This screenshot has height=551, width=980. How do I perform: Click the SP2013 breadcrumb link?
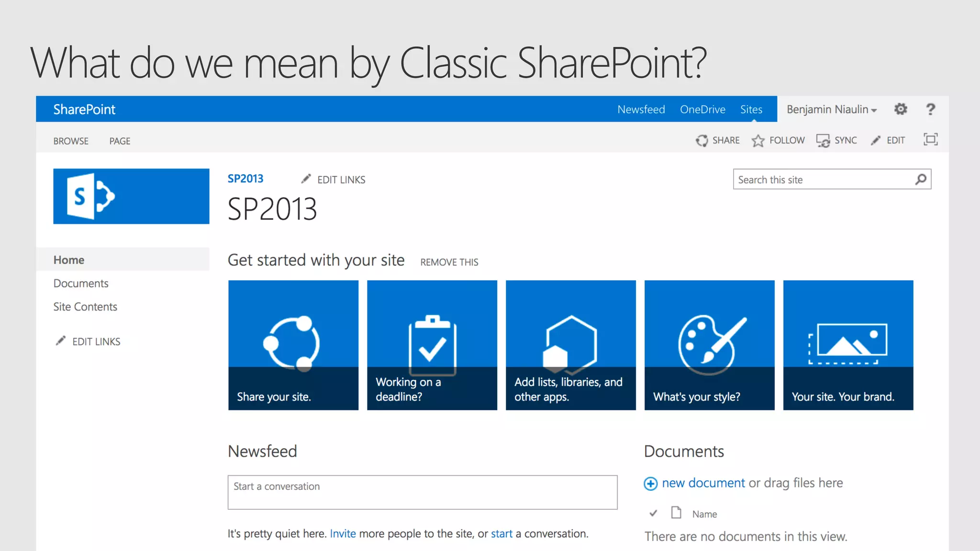[x=245, y=178]
